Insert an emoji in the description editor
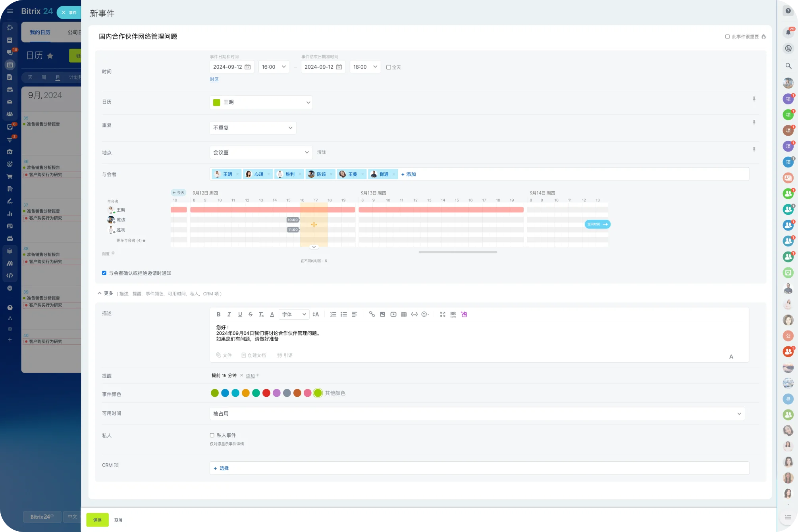 click(x=424, y=314)
